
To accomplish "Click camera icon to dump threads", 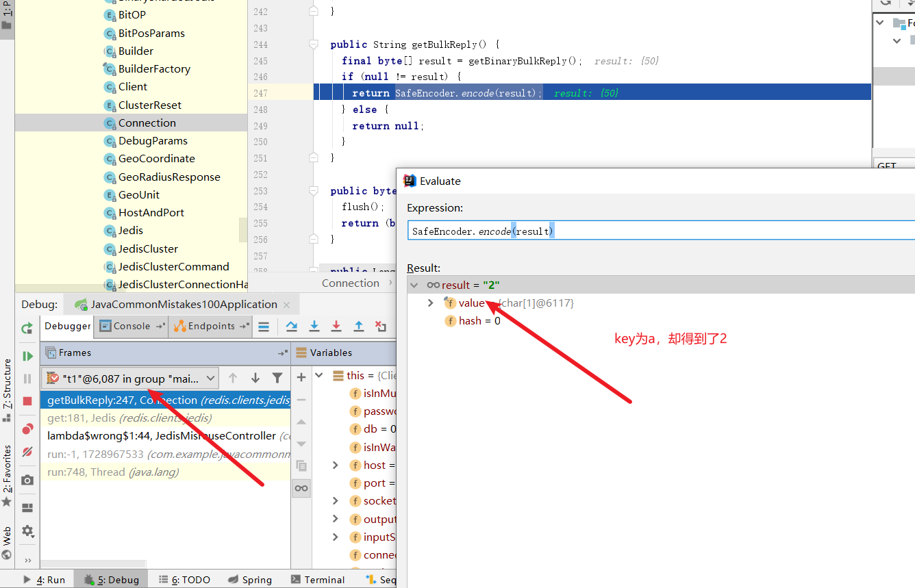I will coord(27,480).
